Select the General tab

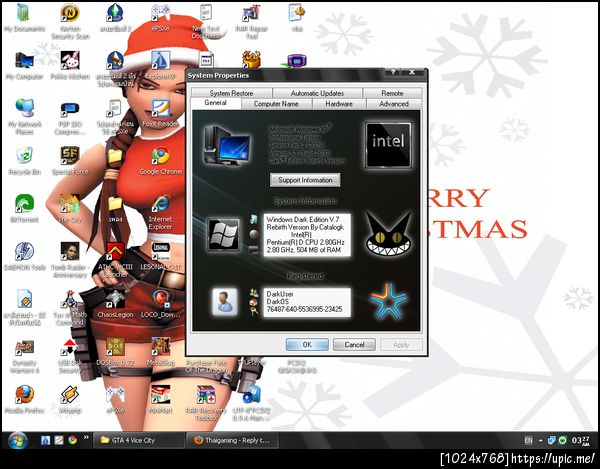215,103
